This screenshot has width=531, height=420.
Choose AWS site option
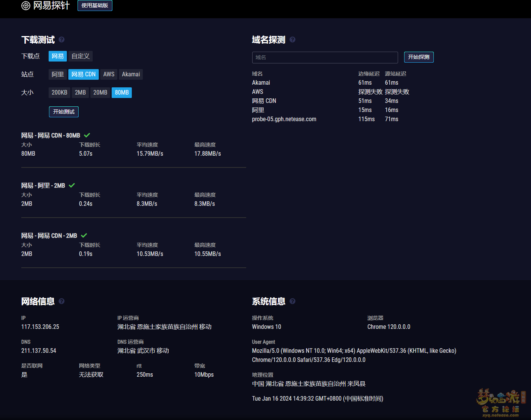(109, 74)
